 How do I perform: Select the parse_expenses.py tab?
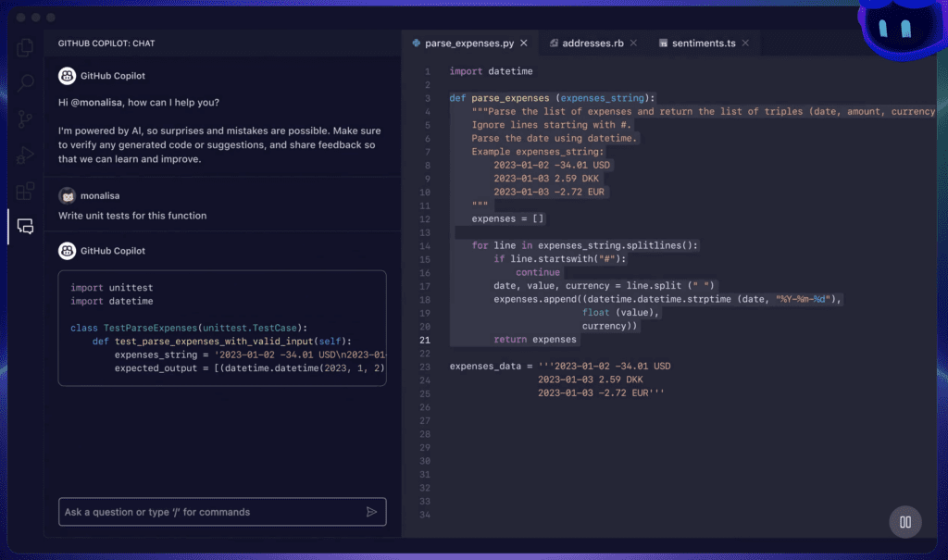click(x=469, y=42)
